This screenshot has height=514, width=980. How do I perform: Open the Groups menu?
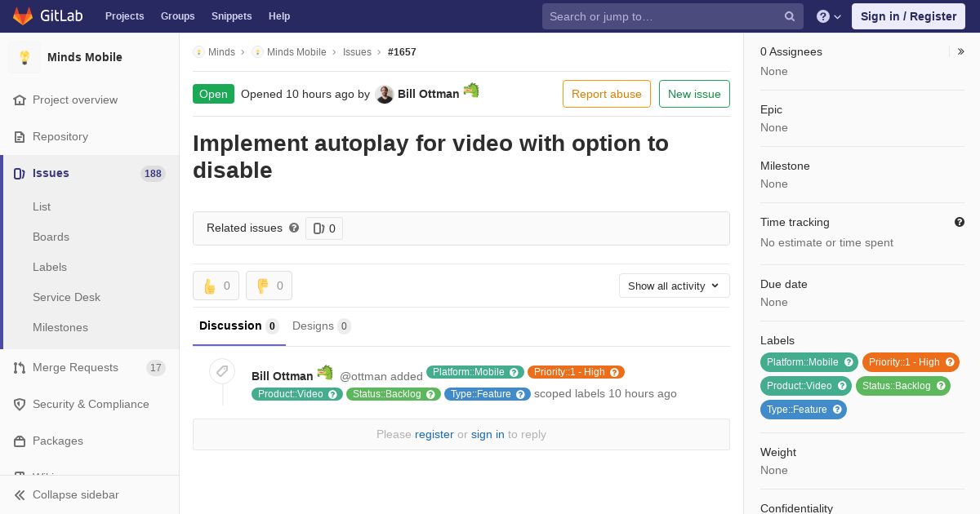pos(177,16)
